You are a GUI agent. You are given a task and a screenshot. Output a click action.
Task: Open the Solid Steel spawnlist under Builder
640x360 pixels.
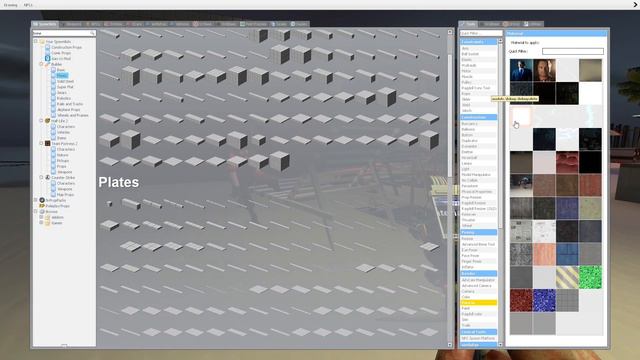click(65, 81)
